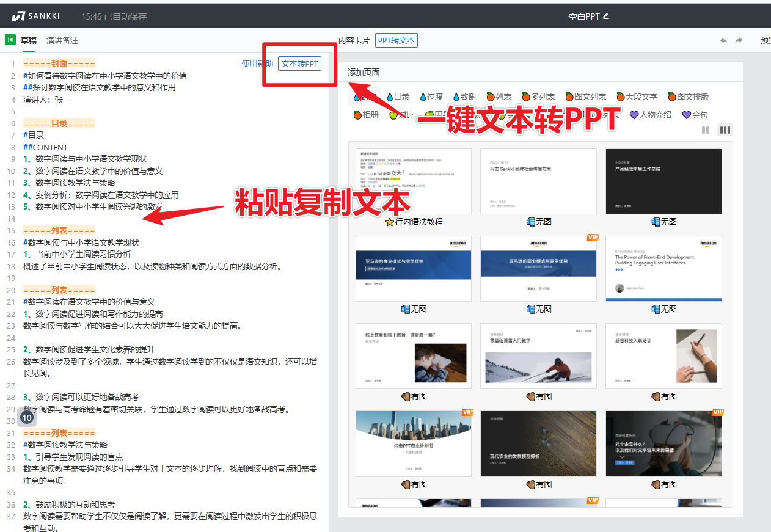The image size is (771, 532).
Task: Choose the 亚马逊的商业模式与竞争优势 left-aligned template
Action: click(x=413, y=269)
